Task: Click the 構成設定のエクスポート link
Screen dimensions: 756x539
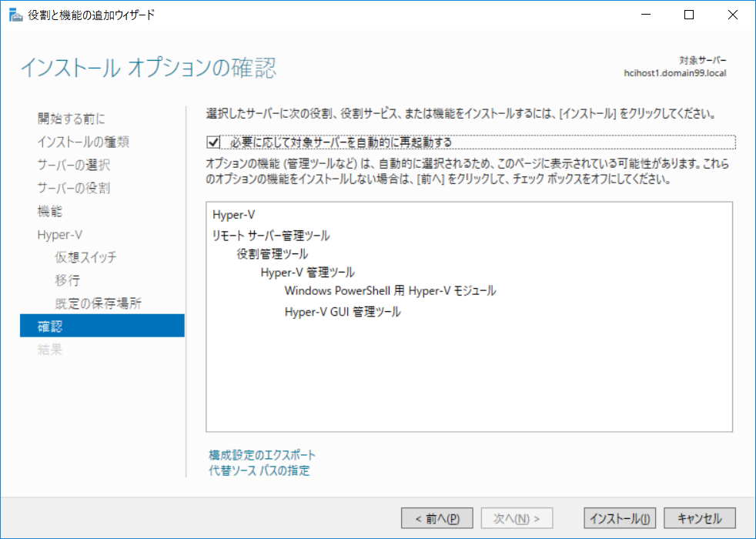Action: (x=263, y=454)
